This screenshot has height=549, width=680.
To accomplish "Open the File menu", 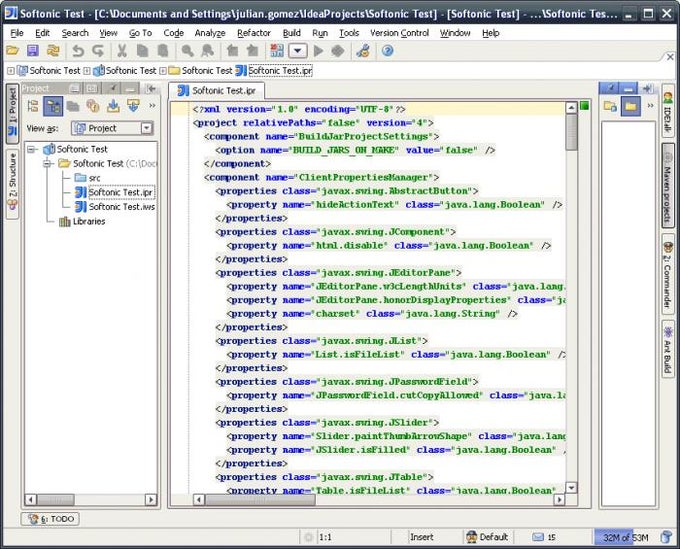I will pyautogui.click(x=17, y=33).
